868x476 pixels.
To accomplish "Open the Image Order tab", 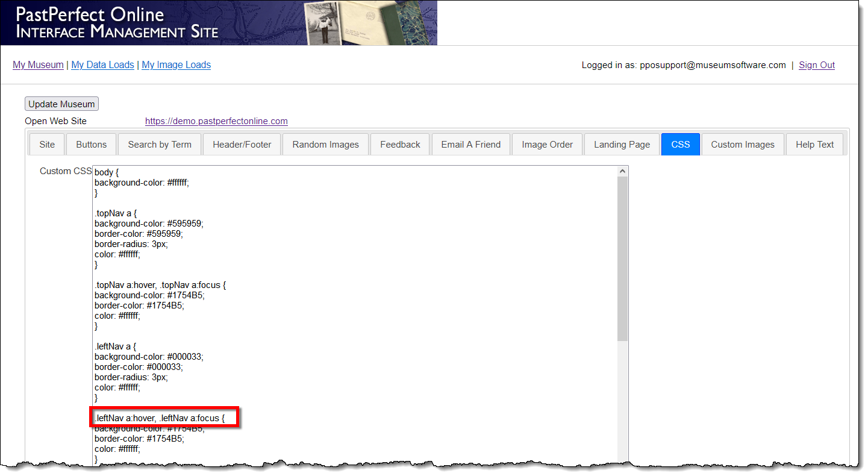I will tap(546, 144).
